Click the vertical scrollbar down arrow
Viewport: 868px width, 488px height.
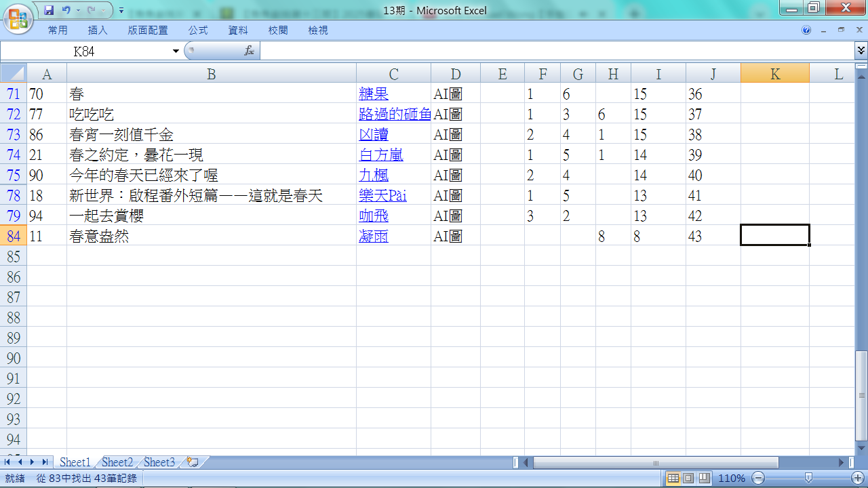pyautogui.click(x=861, y=448)
